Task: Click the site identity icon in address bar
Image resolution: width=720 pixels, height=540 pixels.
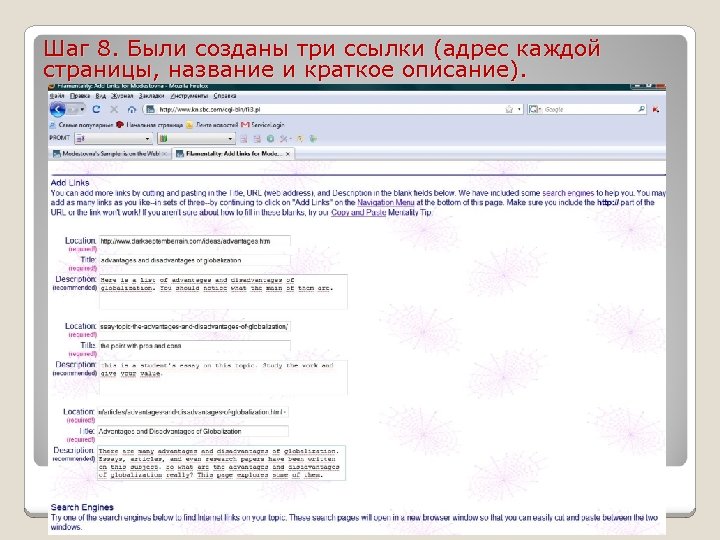Action: click(150, 109)
